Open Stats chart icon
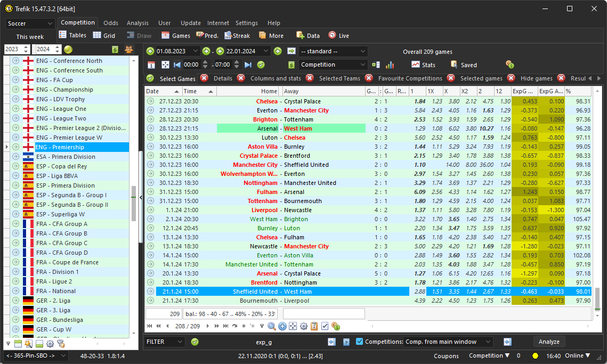This screenshot has height=364, width=607. coord(423,64)
